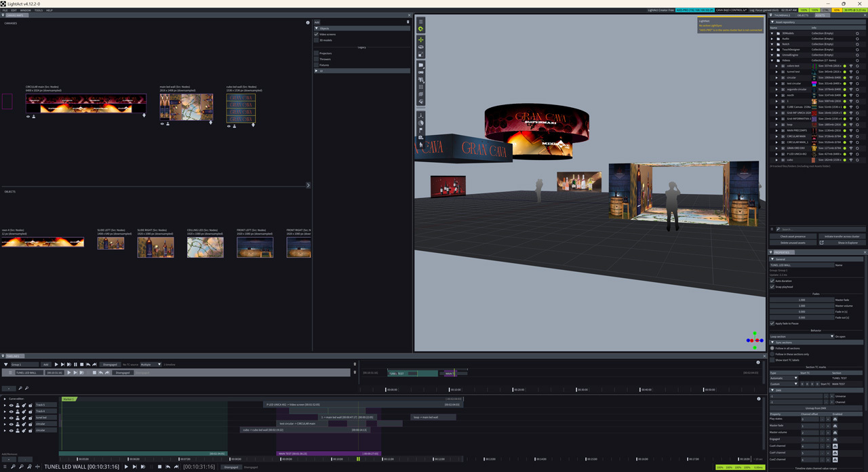This screenshot has height=472, width=868.
Task: Click the DMX enabled icon for Play states
Action: coord(835,419)
